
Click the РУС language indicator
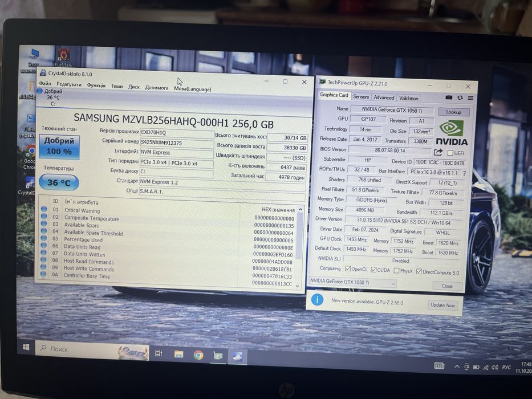[x=506, y=368]
